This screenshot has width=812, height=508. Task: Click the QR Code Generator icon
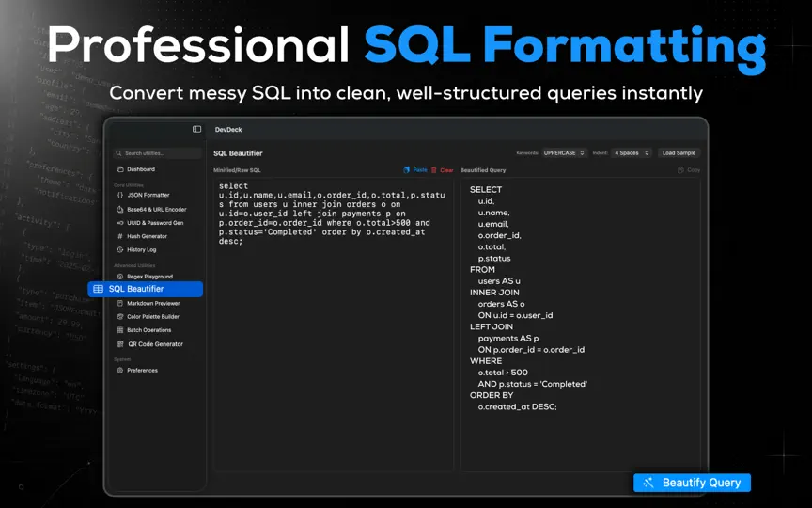[x=120, y=344]
